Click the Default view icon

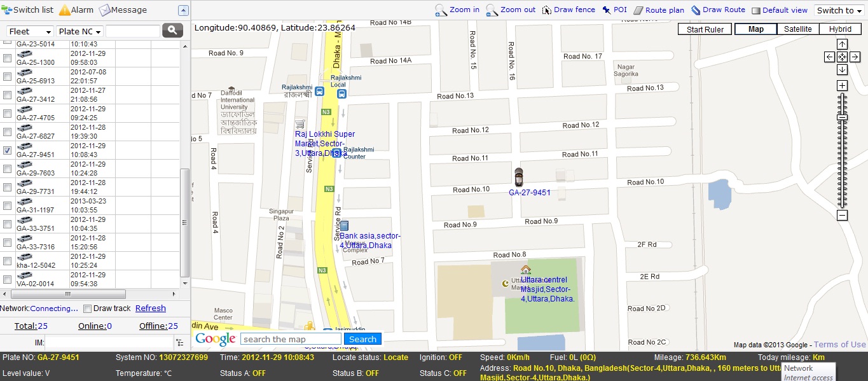pyautogui.click(x=780, y=10)
